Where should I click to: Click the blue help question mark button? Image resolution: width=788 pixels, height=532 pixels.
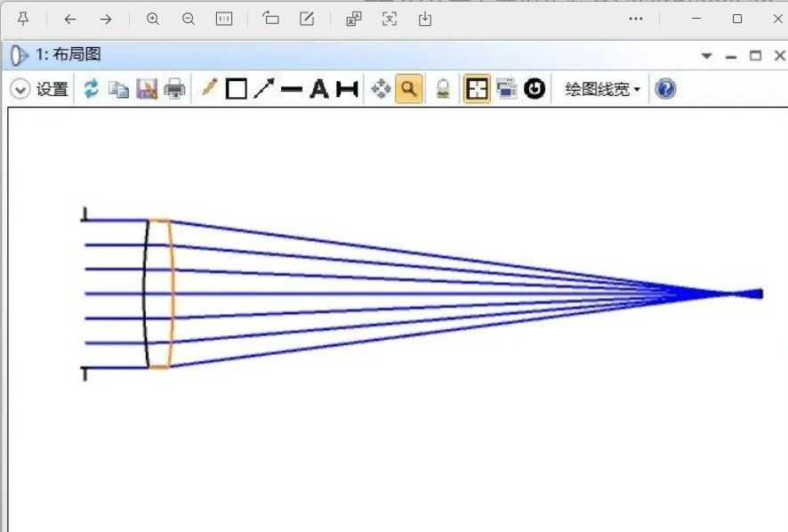[664, 89]
